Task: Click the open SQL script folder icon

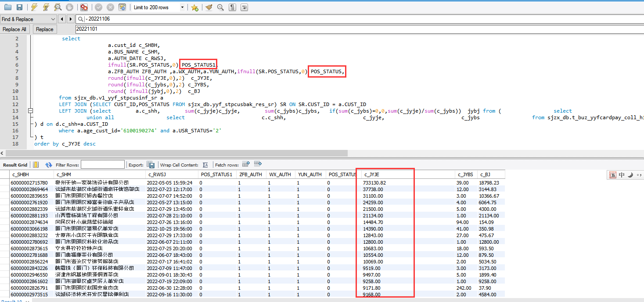Action: pyautogui.click(x=8, y=7)
